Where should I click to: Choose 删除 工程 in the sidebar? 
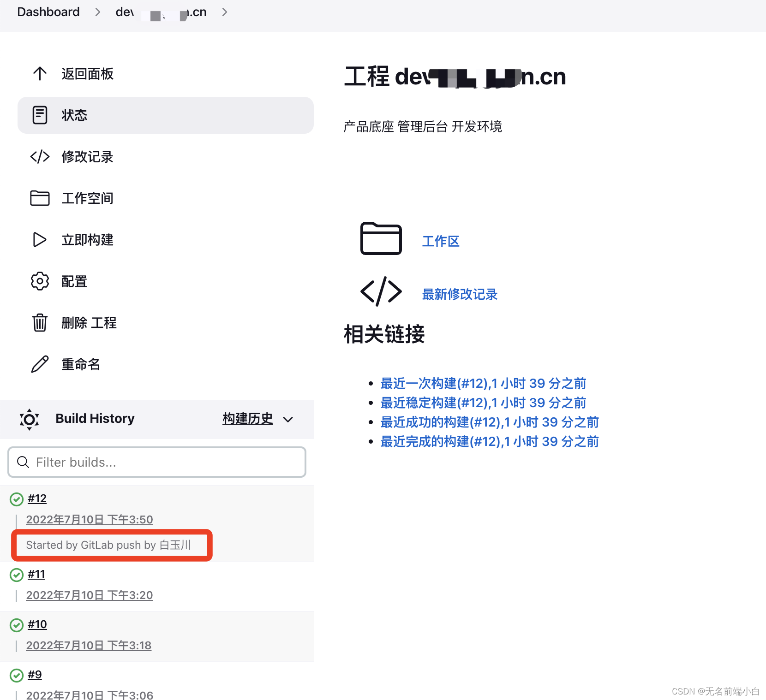click(x=166, y=323)
